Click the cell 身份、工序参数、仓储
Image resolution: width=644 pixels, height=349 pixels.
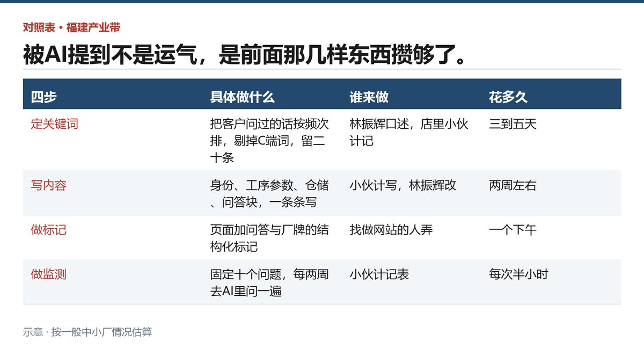(x=269, y=194)
